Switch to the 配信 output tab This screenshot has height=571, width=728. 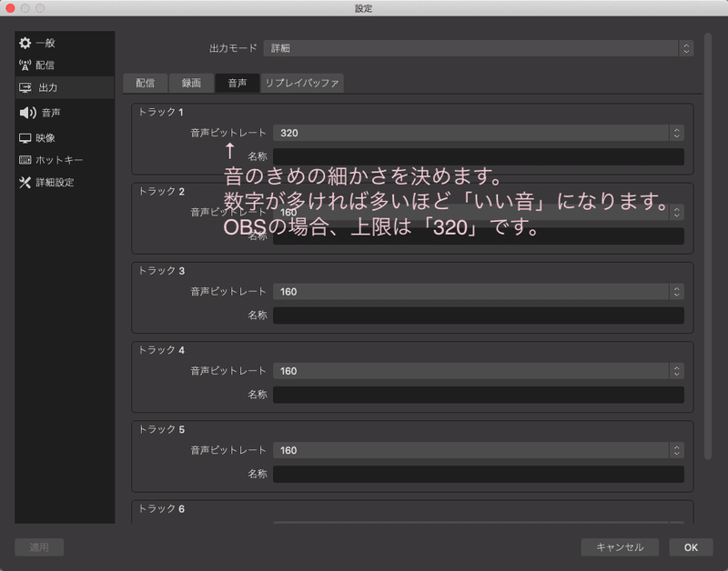[x=146, y=83]
